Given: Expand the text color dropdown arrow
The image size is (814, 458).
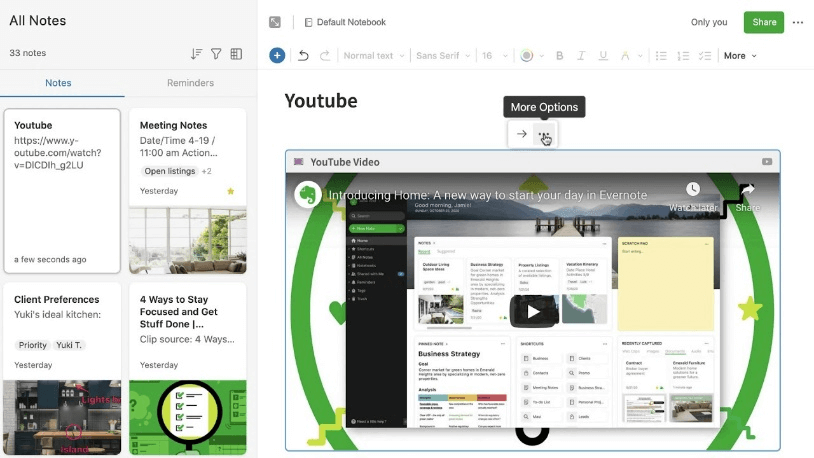Looking at the screenshot, I should pos(541,56).
